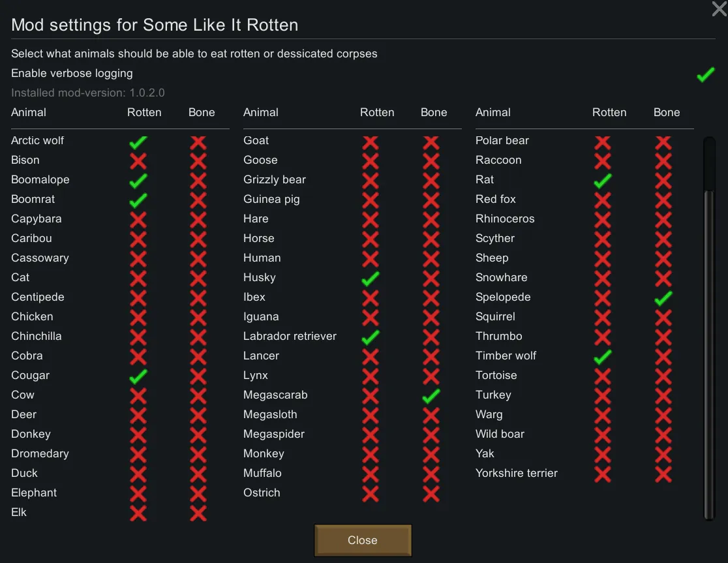Viewport: 728px width, 563px height.
Task: Enable Bone for Yorkshire terrier
Action: click(663, 474)
